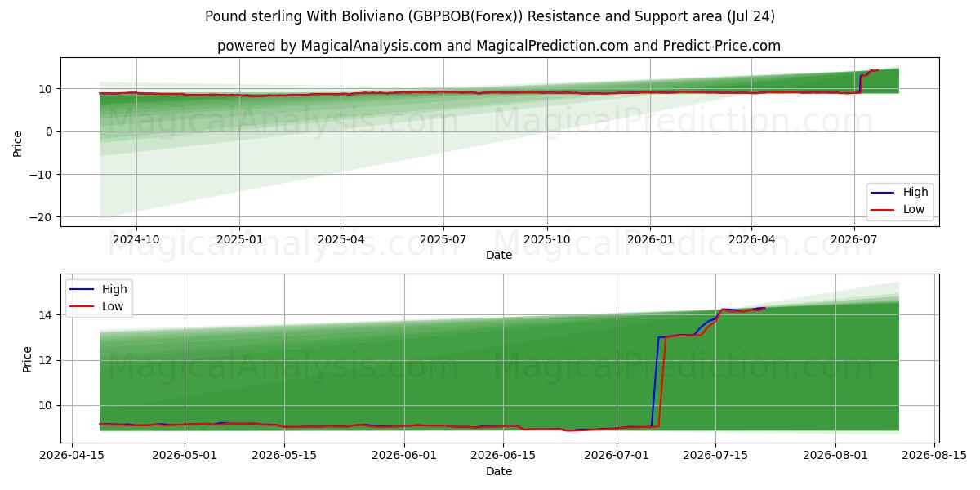The height and width of the screenshot is (490, 980).
Task: Click 'Low' in the bottom chart legend
Action: [113, 306]
